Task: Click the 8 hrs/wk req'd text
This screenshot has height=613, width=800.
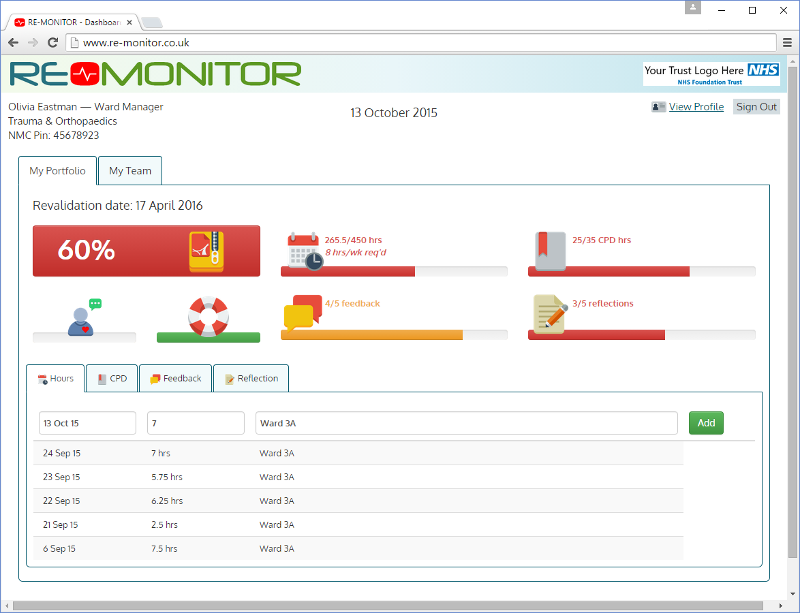Action: pos(356,253)
